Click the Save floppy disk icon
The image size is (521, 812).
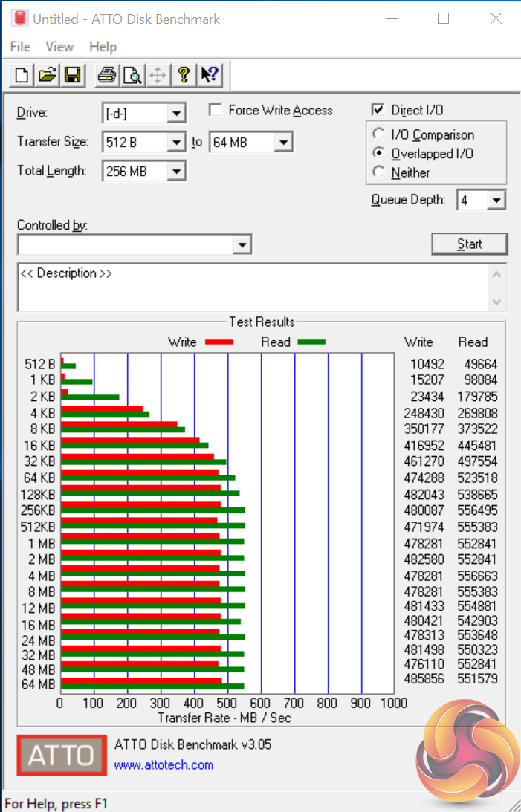pos(73,75)
